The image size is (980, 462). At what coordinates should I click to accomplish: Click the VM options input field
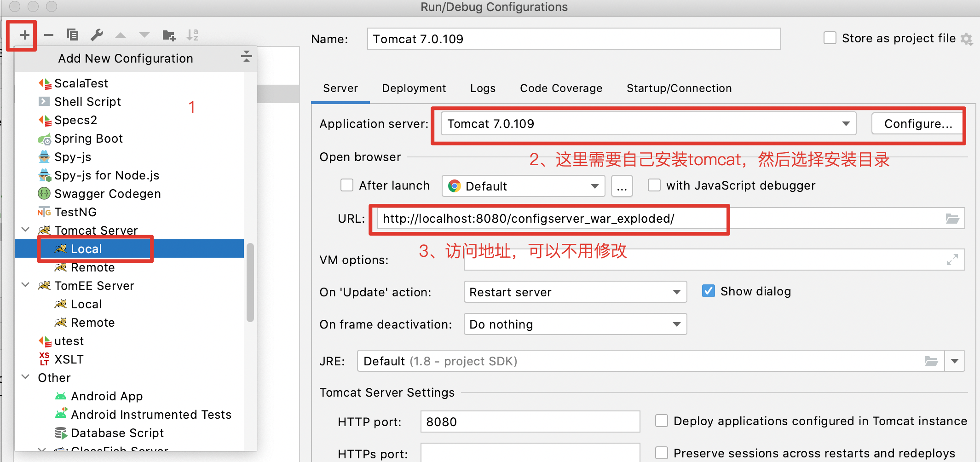(715, 260)
